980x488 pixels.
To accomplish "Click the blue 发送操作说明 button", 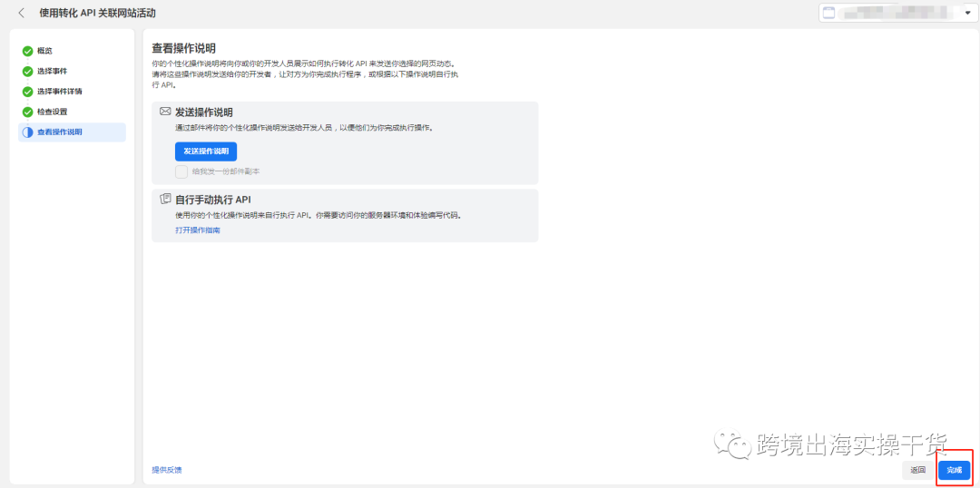I will click(x=206, y=151).
